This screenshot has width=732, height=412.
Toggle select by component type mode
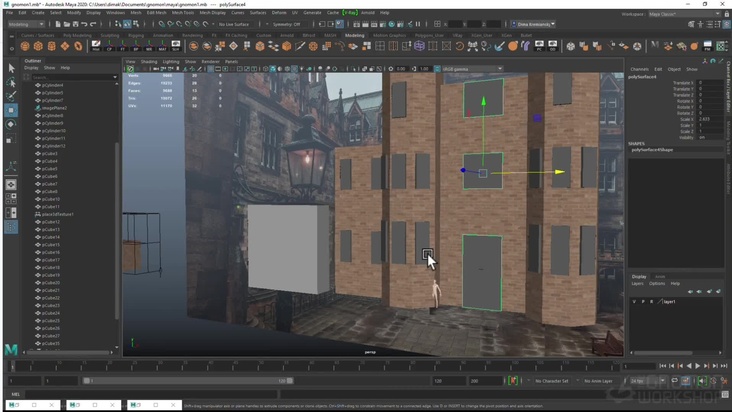click(136, 24)
